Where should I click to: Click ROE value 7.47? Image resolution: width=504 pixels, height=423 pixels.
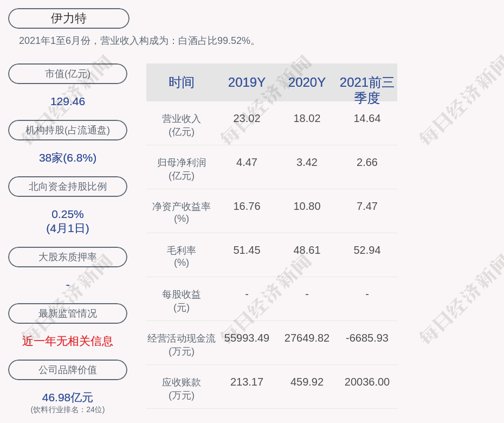(367, 206)
